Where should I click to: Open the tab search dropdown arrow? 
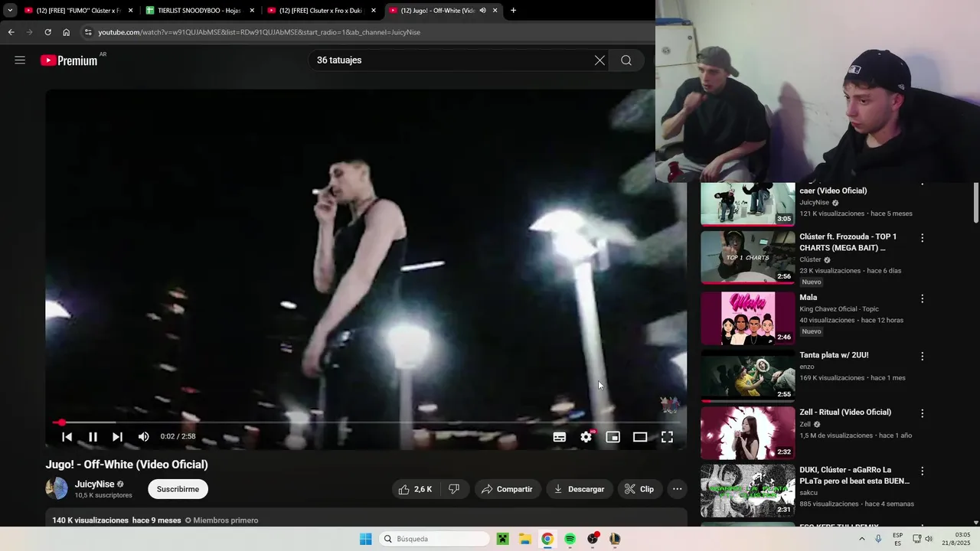coord(10,11)
